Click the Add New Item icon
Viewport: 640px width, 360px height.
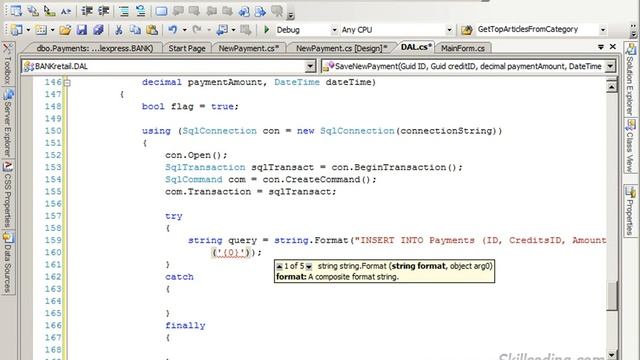pos(41,30)
